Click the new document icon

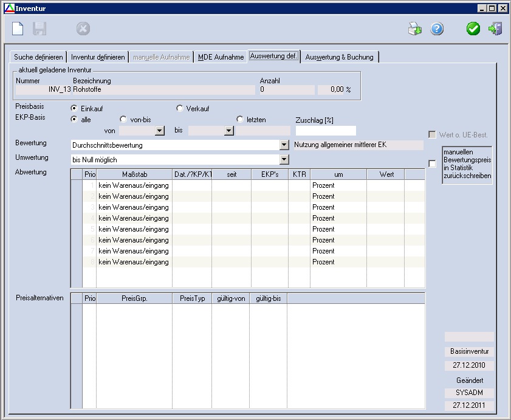pos(18,29)
